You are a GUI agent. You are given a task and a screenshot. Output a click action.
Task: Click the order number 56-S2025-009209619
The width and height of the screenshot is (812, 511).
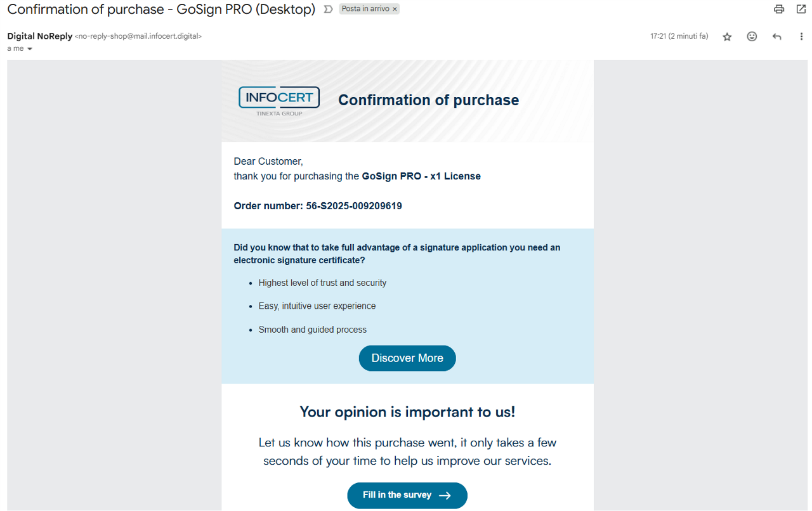(354, 206)
